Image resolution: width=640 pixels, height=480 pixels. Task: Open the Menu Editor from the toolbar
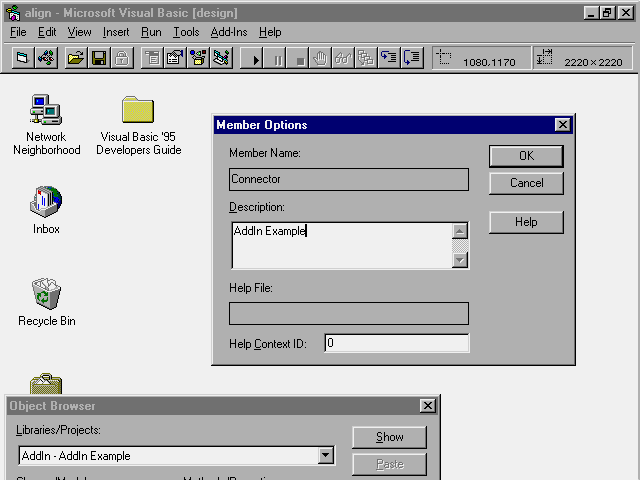[x=152, y=58]
